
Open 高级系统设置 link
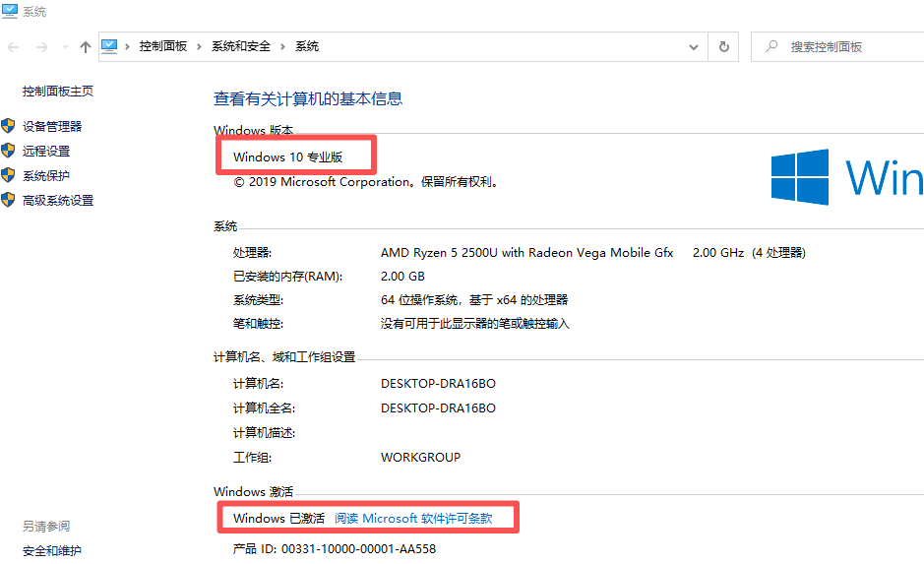[58, 201]
